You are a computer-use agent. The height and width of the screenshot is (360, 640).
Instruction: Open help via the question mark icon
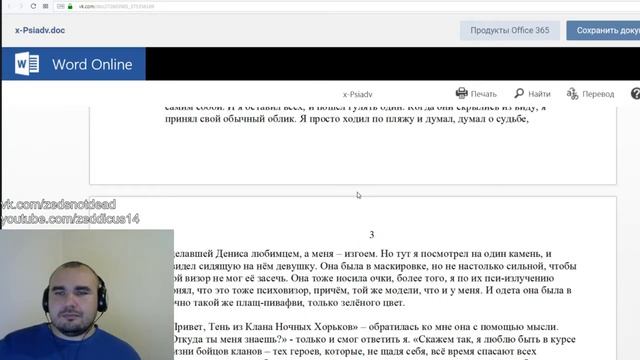coord(636,93)
